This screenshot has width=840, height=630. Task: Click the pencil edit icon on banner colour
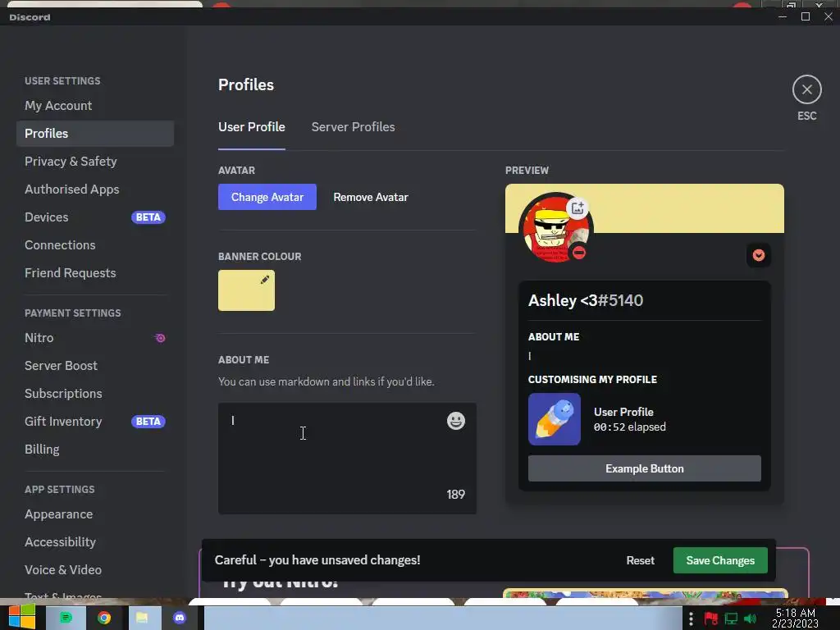point(265,280)
